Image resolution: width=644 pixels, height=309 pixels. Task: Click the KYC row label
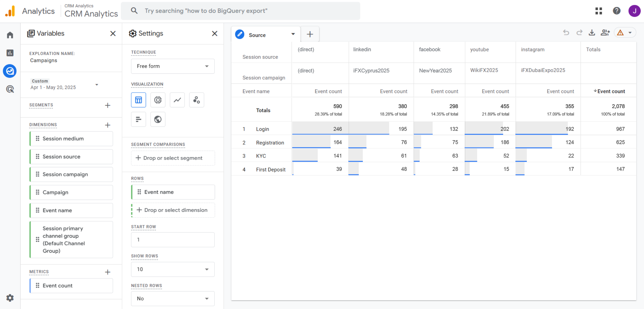pos(261,156)
